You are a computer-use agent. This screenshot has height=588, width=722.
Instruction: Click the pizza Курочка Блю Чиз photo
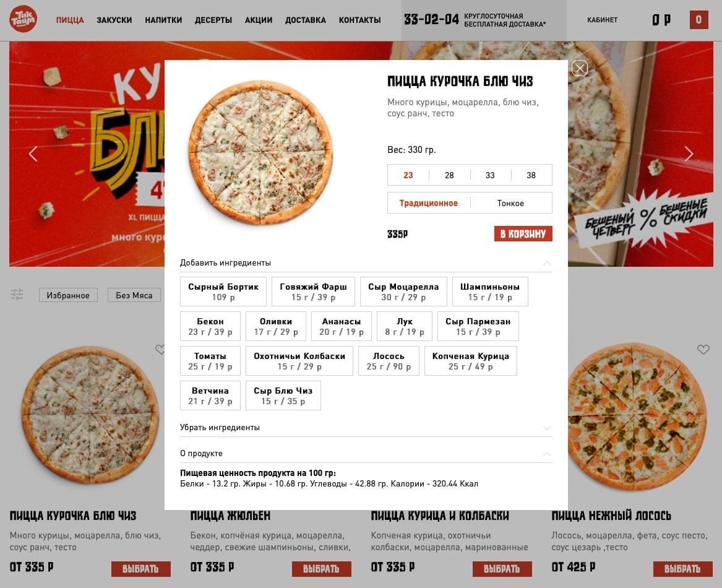click(260, 152)
